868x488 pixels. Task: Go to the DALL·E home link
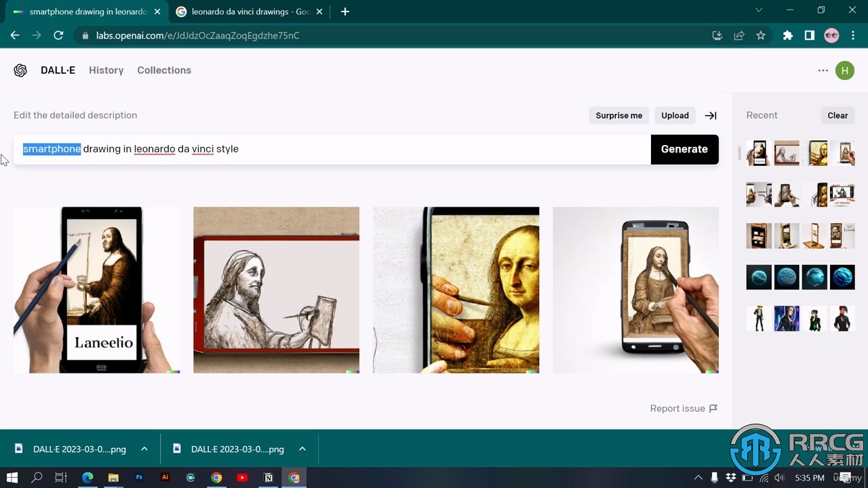click(x=58, y=70)
